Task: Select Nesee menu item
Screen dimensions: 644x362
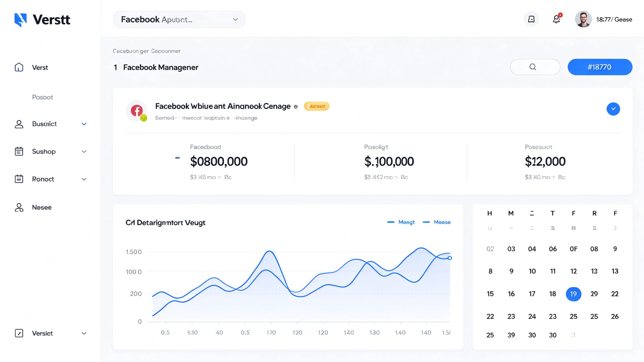Action: [42, 207]
